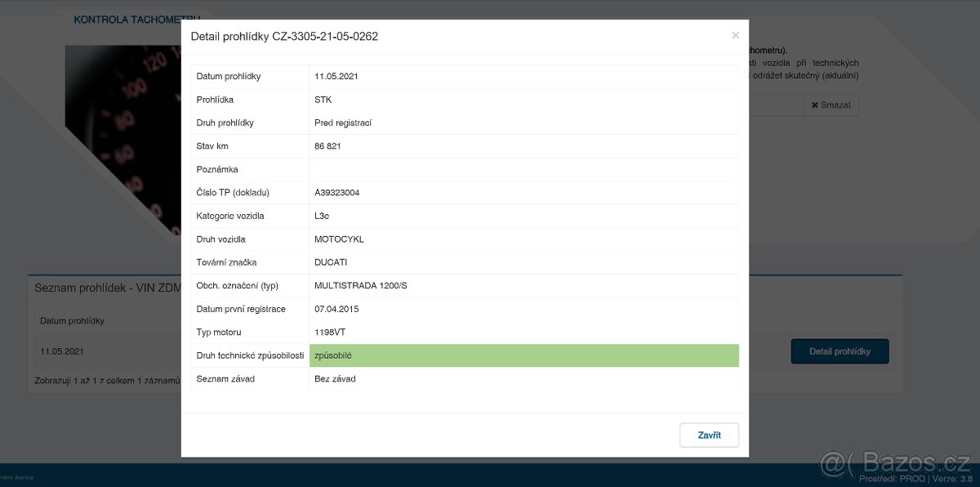Select the STK inspection value
The image size is (980, 487).
click(323, 100)
